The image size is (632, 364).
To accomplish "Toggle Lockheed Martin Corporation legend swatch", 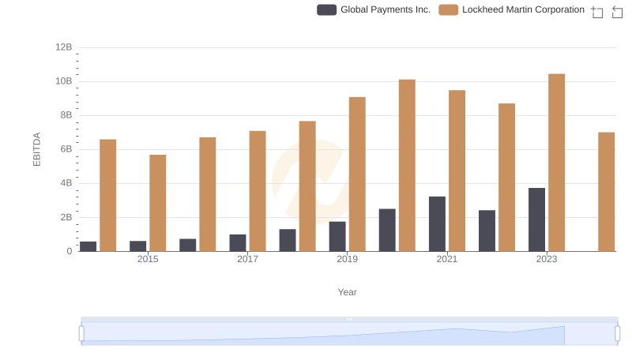I will (x=448, y=9).
